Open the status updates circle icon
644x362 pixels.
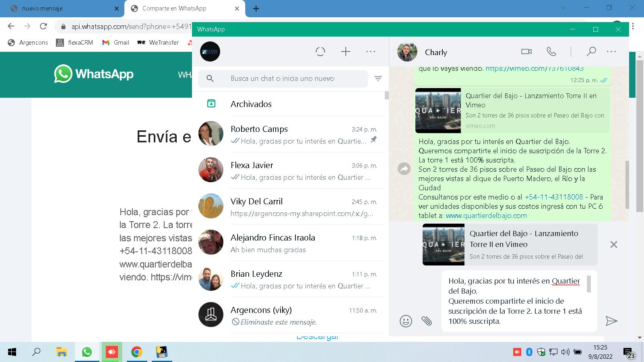320,51
